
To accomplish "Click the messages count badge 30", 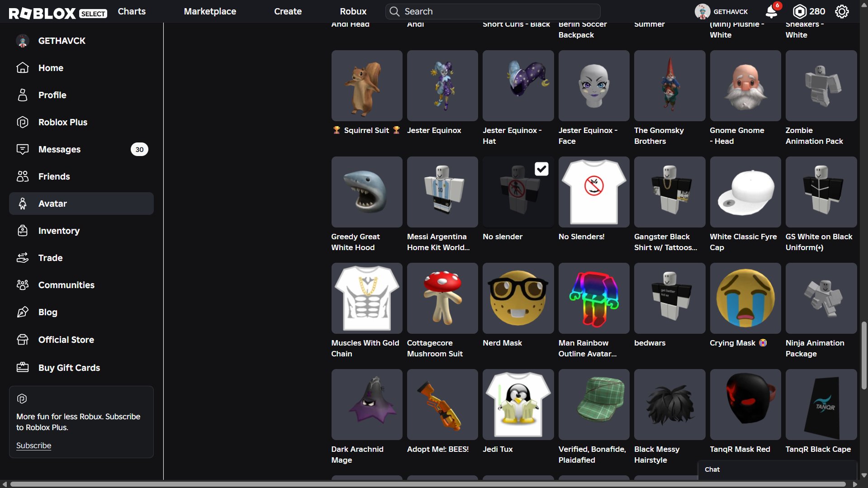I will point(139,149).
